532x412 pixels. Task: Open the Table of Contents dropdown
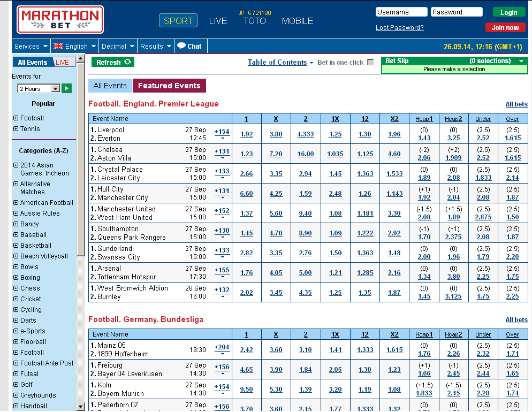pyautogui.click(x=280, y=63)
